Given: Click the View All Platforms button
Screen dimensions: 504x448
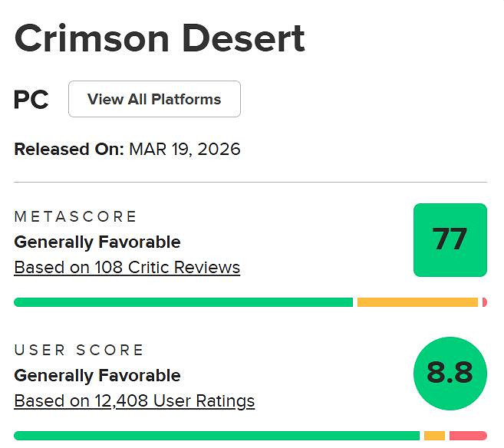Looking at the screenshot, I should pyautogui.click(x=154, y=99).
